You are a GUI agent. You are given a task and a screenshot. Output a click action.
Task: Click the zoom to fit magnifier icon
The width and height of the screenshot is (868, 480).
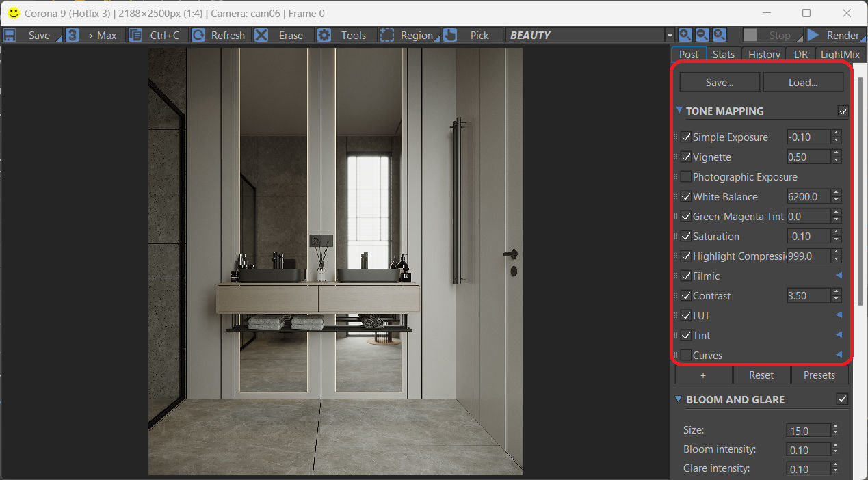tap(720, 35)
